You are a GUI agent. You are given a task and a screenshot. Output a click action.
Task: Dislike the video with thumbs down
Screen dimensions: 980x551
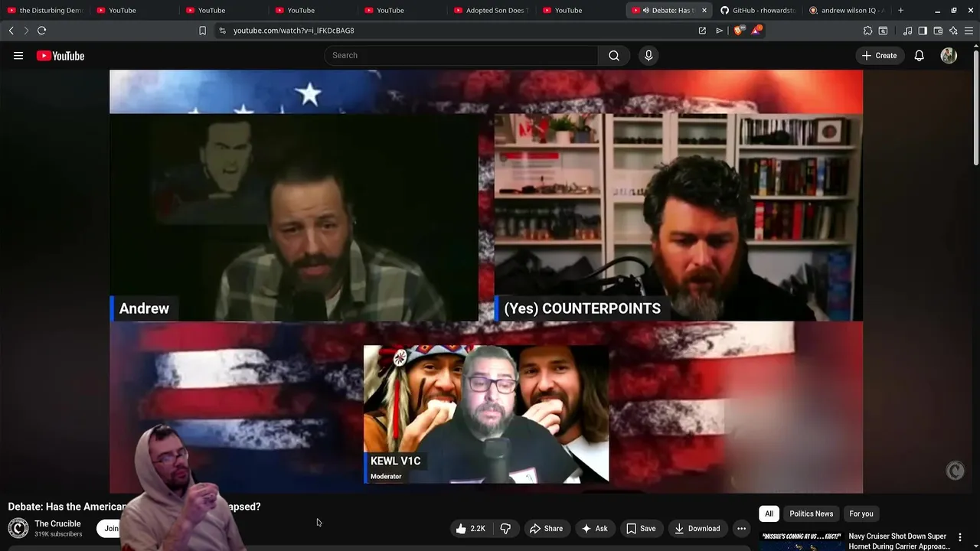click(x=505, y=528)
